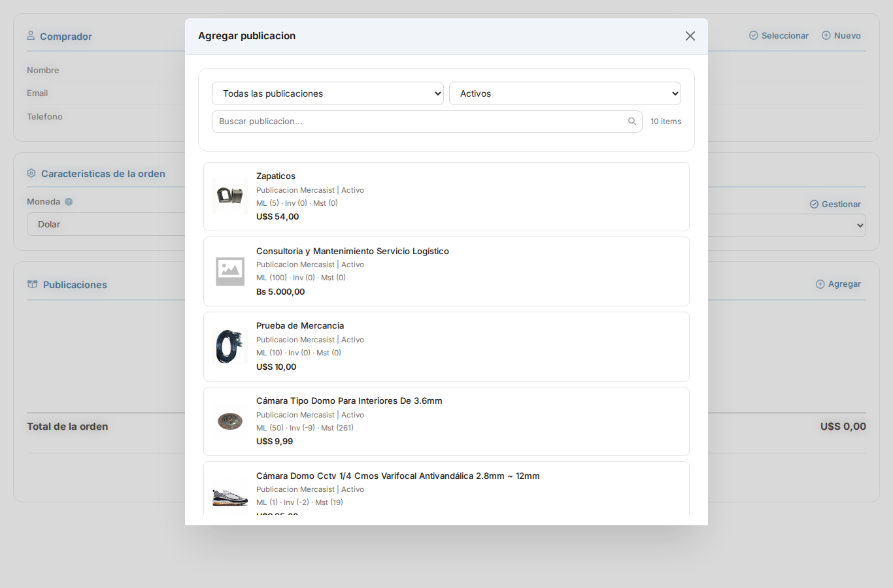Open the Todas las publicaciones dropdown
Screen dimensions: 893x588
coord(328,93)
